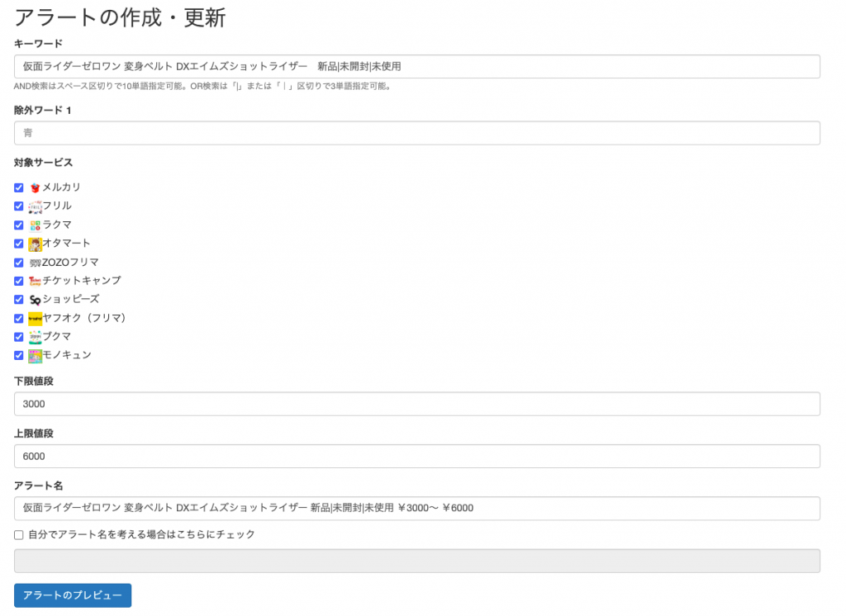The width and height of the screenshot is (846, 616).
Task: Click the フリル service icon
Action: pos(35,206)
